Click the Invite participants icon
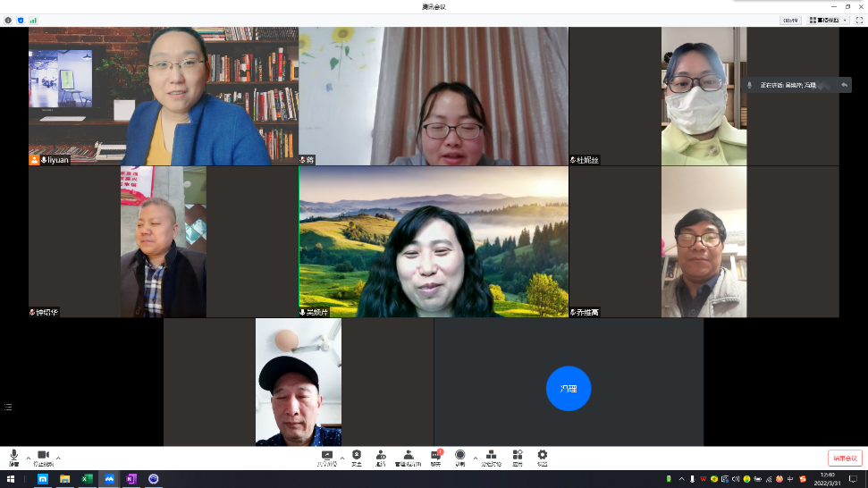Image resolution: width=868 pixels, height=488 pixels. 381,457
